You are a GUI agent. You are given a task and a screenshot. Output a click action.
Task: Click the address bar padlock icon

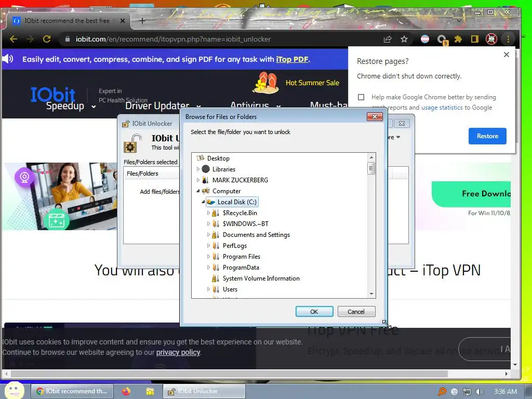tap(68, 39)
